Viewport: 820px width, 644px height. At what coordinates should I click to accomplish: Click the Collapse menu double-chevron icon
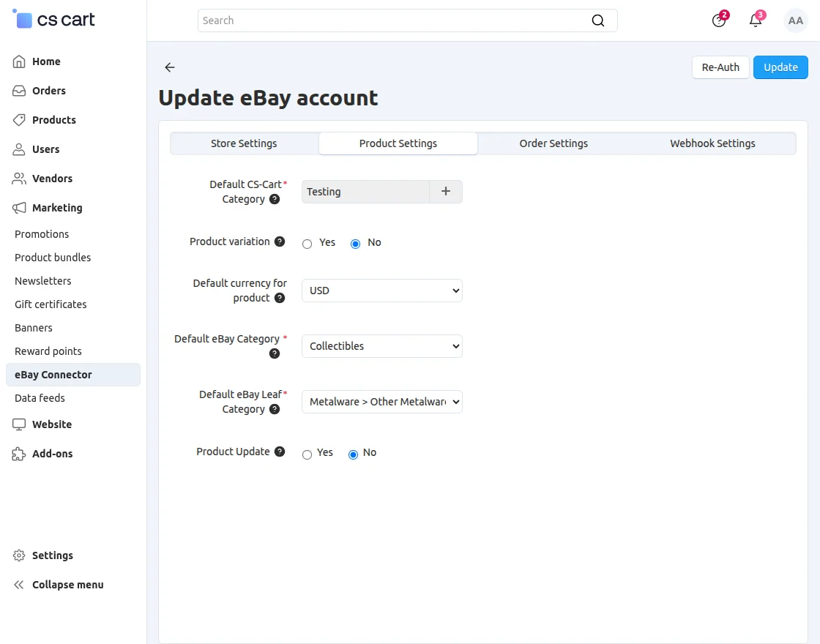click(19, 585)
